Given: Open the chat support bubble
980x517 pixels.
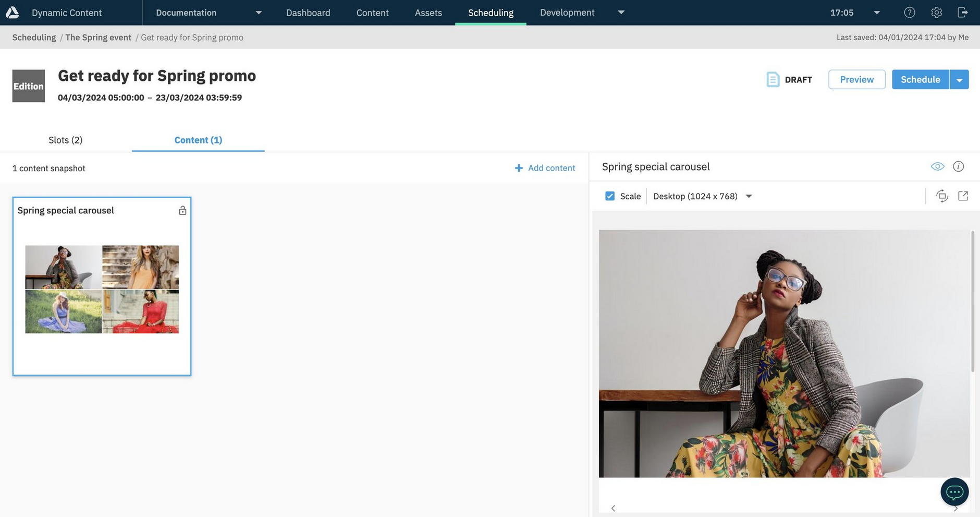Looking at the screenshot, I should (954, 491).
